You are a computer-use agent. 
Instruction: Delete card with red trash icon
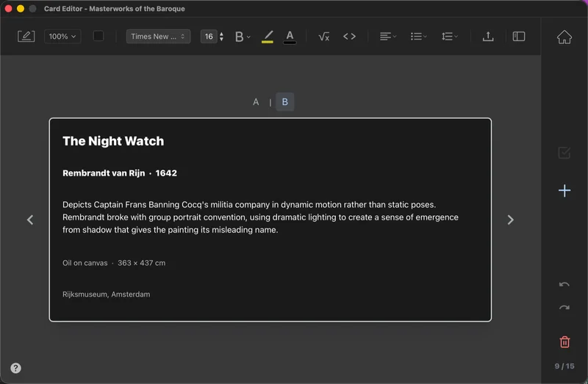coord(564,341)
